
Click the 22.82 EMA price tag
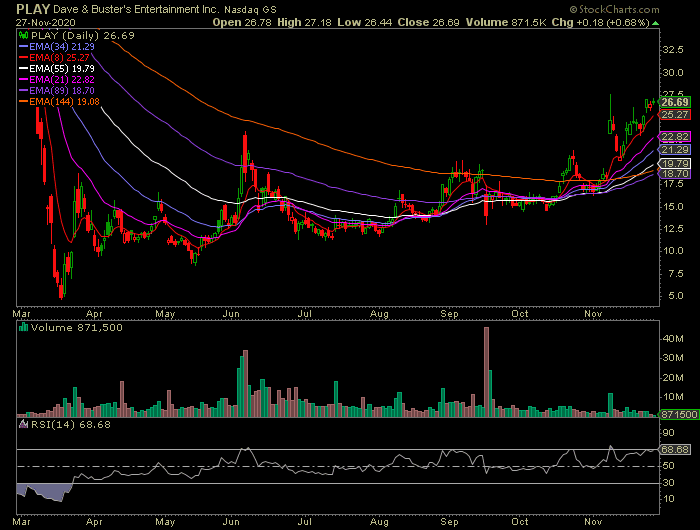675,137
